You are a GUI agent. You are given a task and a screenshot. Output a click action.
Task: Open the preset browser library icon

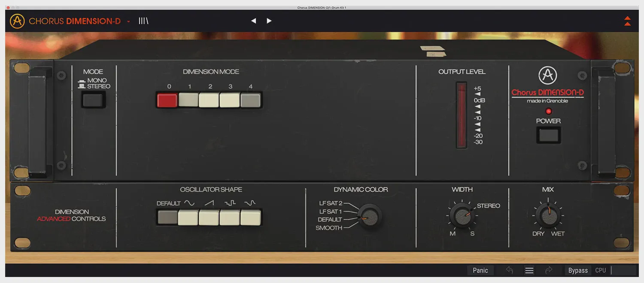click(143, 21)
